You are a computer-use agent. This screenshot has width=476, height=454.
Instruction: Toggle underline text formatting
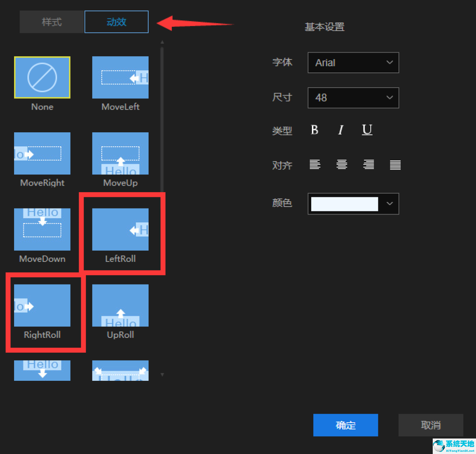(x=367, y=130)
